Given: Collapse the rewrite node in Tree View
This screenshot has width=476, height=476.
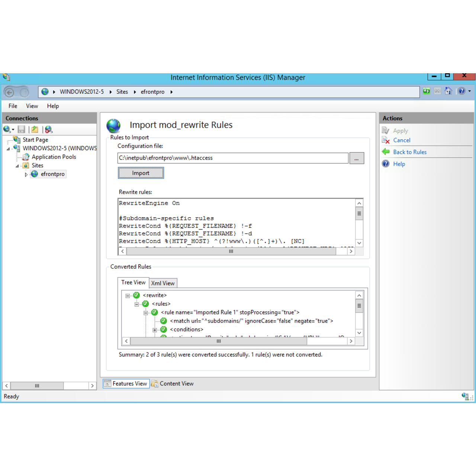Looking at the screenshot, I should [128, 296].
